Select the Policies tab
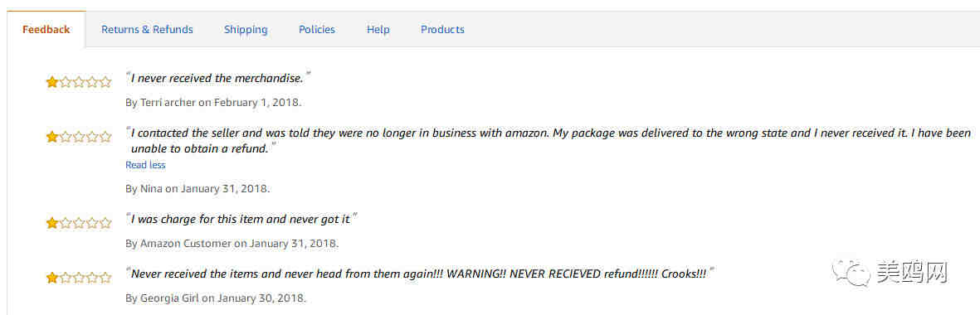The height and width of the screenshot is (315, 980). (317, 29)
